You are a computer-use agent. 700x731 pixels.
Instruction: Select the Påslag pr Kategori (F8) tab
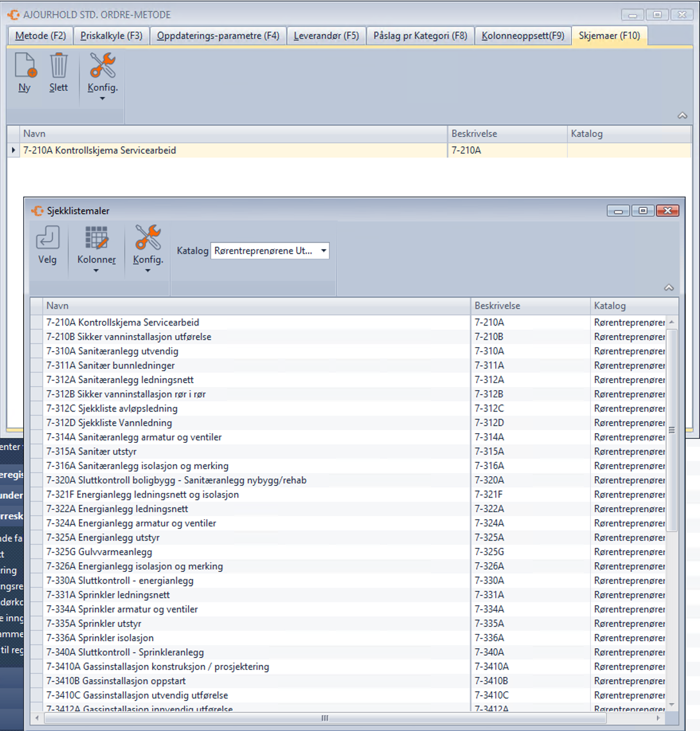coord(420,36)
